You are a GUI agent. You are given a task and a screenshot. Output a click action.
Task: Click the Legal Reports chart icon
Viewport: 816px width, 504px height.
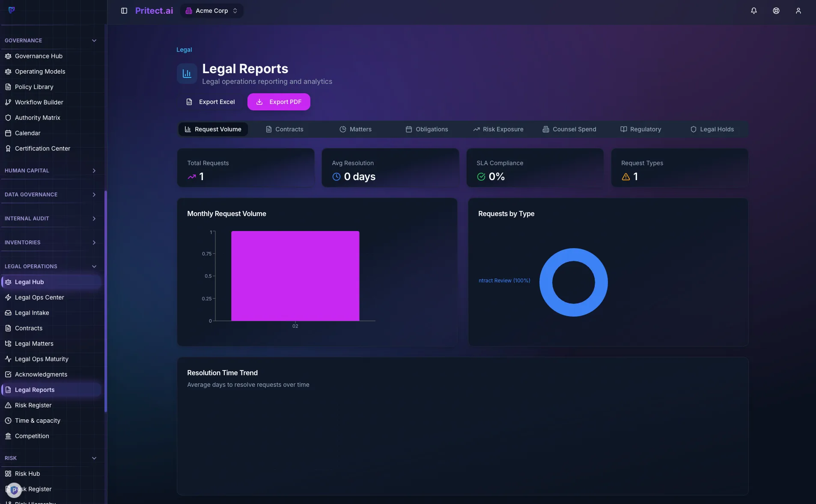click(187, 74)
